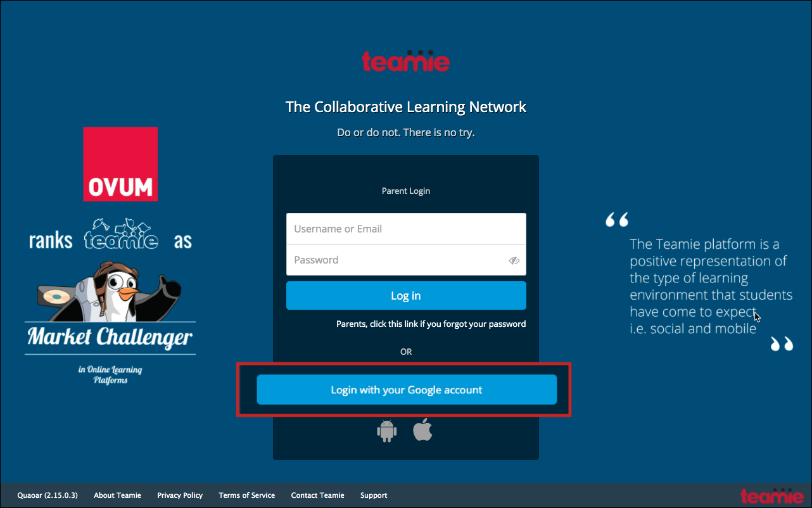Screen dimensions: 812x508
Task: Open Privacy Policy footer link
Action: (x=180, y=495)
